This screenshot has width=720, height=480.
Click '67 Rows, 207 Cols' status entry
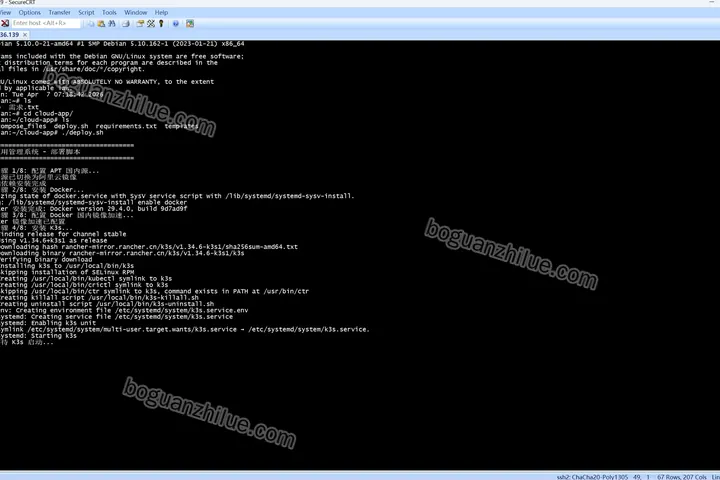click(x=682, y=477)
